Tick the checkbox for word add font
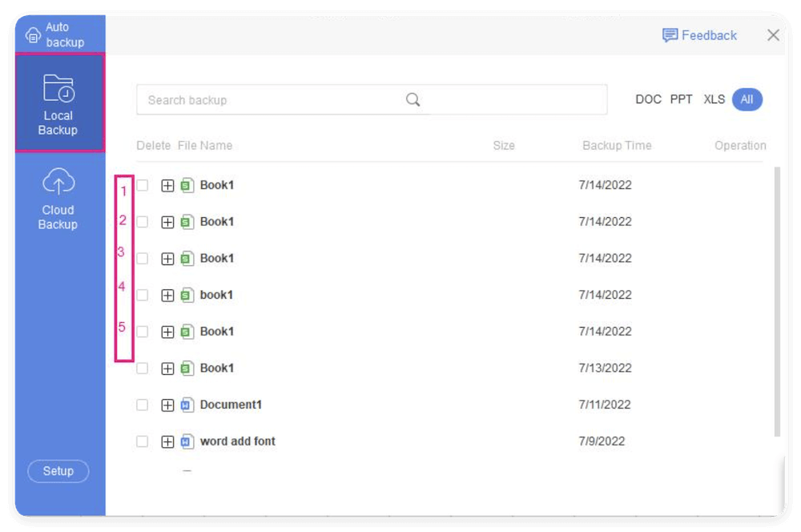The height and width of the screenshot is (532, 801). click(142, 441)
